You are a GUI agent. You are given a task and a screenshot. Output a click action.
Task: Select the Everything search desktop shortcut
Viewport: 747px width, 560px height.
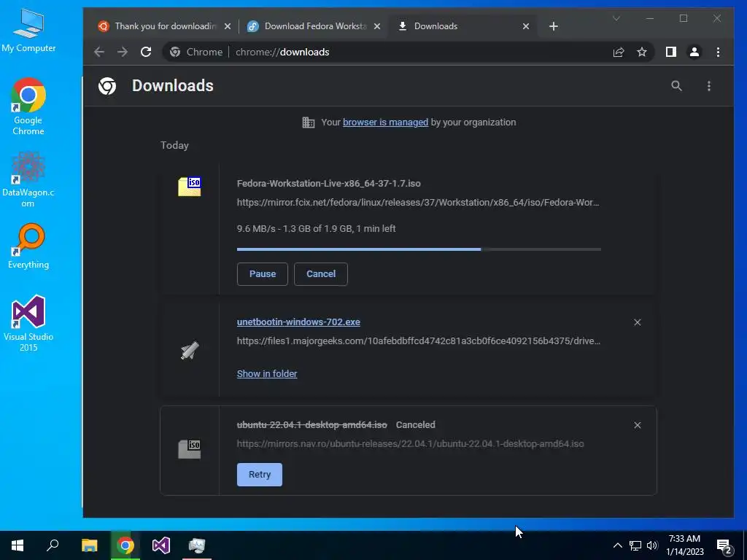(28, 246)
